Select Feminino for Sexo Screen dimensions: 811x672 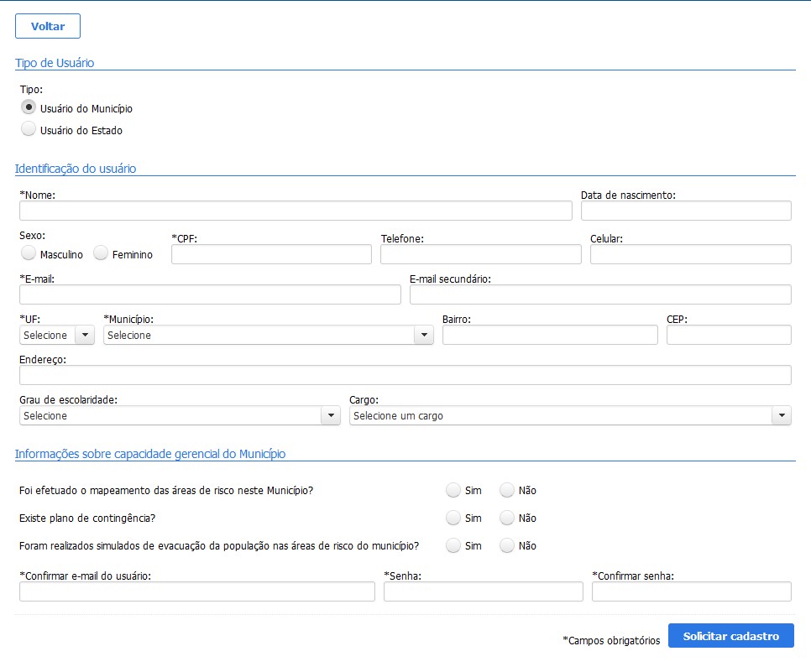(101, 253)
